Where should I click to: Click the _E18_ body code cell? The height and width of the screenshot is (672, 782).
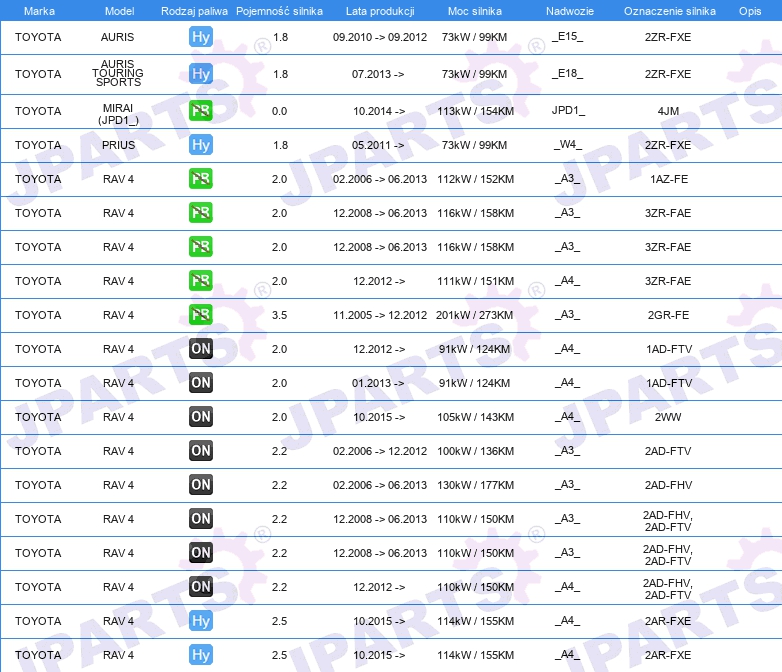pos(568,73)
